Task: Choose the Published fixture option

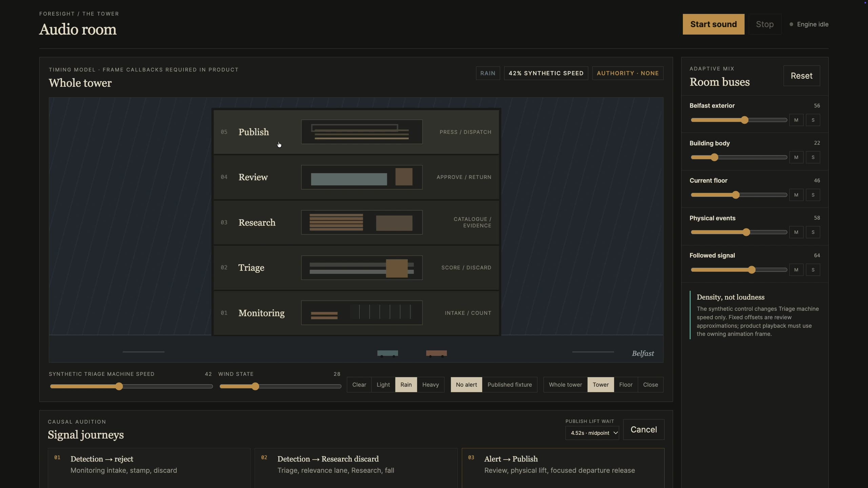Action: [x=510, y=385]
